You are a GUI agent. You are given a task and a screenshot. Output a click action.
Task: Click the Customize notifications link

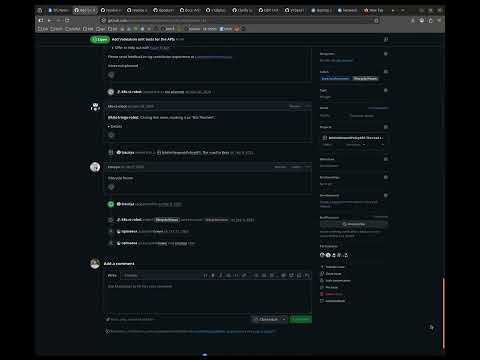point(380,217)
